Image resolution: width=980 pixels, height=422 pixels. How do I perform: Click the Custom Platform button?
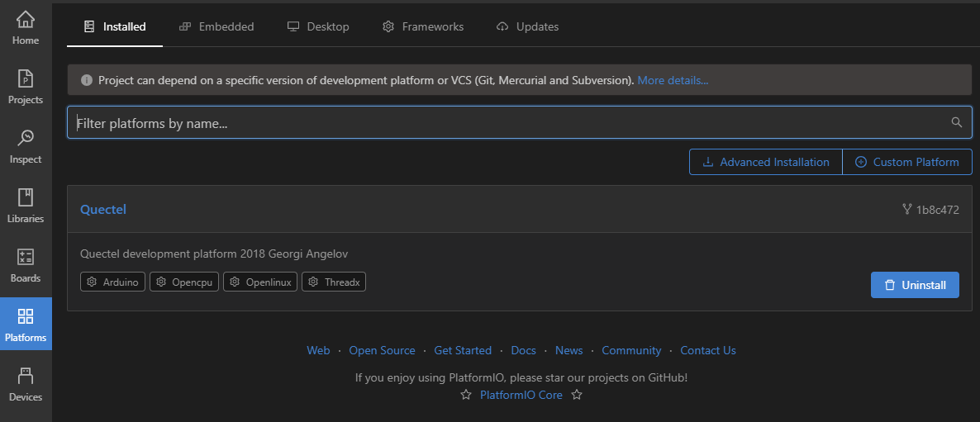click(x=907, y=162)
